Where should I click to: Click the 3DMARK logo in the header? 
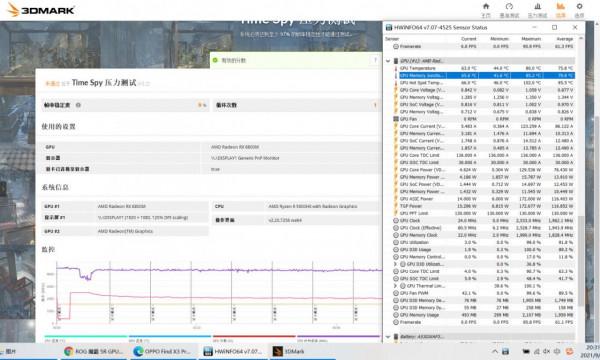click(x=41, y=10)
